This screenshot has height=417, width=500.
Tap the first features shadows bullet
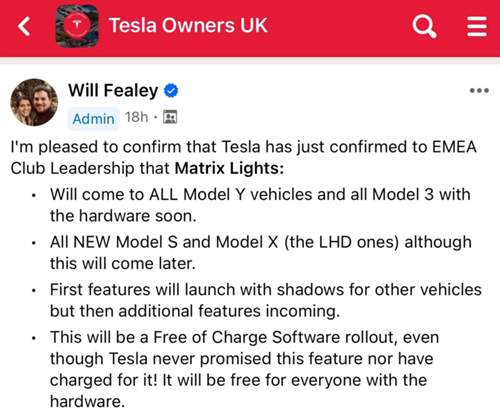(266, 300)
